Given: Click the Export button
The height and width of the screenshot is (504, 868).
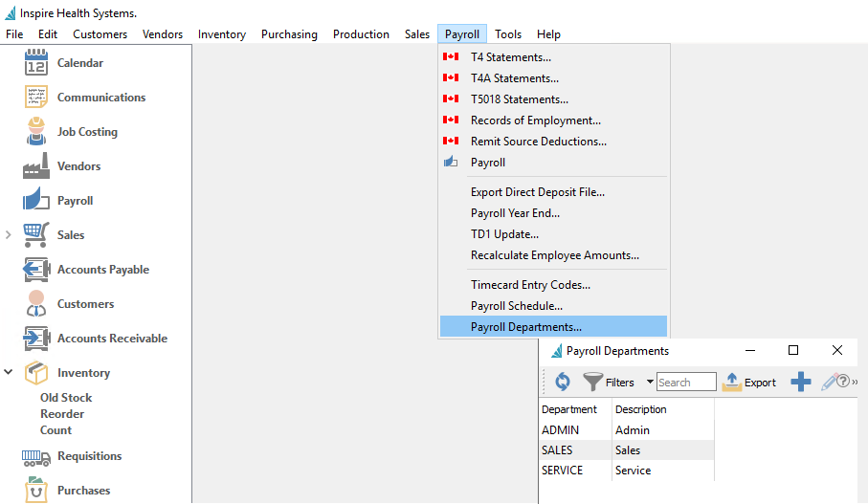Looking at the screenshot, I should [x=749, y=382].
